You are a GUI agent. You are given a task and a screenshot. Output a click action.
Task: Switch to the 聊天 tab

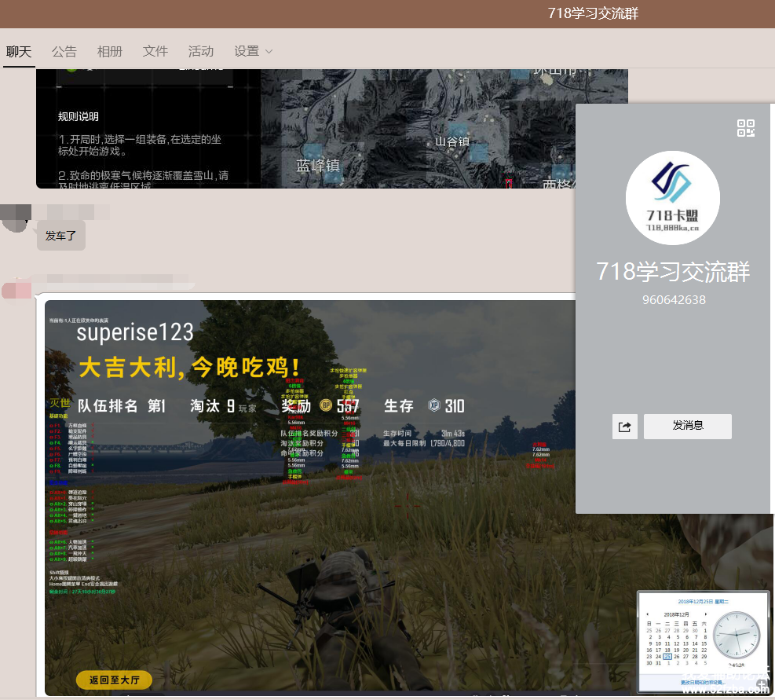coord(19,51)
